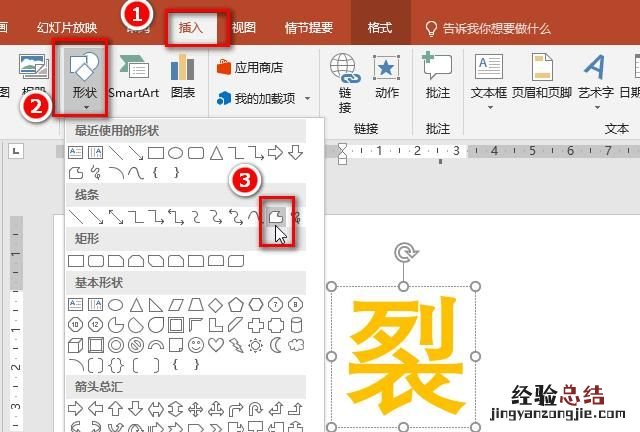Switch to the 幻灯片放映 tab

[67, 28]
